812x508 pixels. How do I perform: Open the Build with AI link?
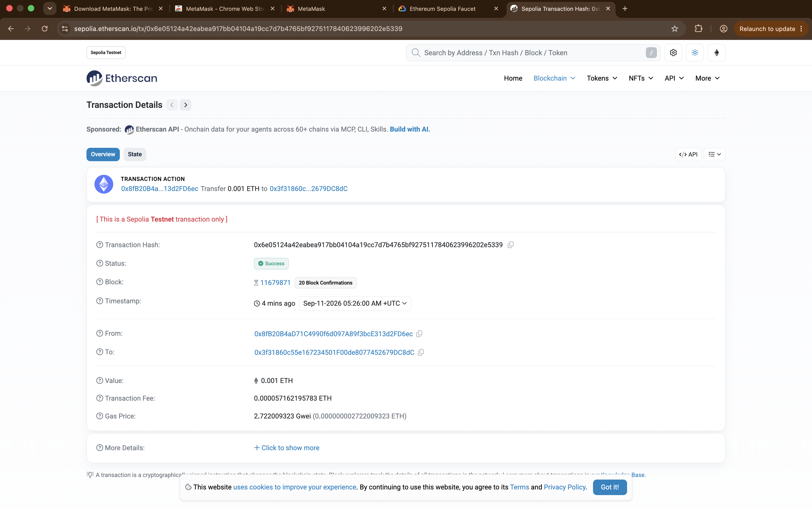point(410,129)
